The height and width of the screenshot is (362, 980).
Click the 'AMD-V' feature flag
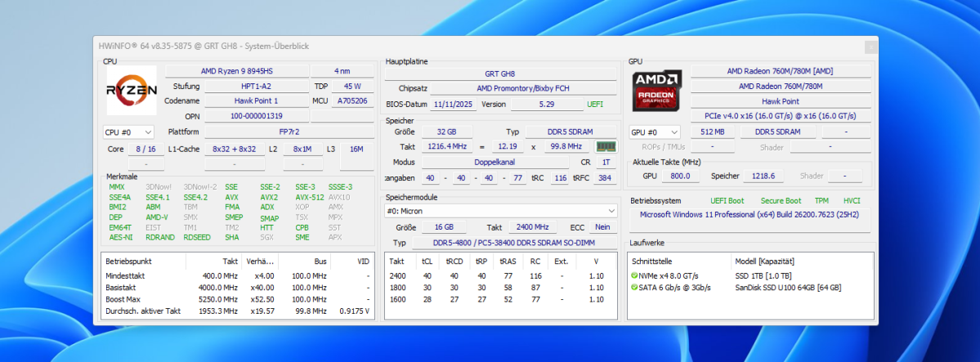point(157,217)
